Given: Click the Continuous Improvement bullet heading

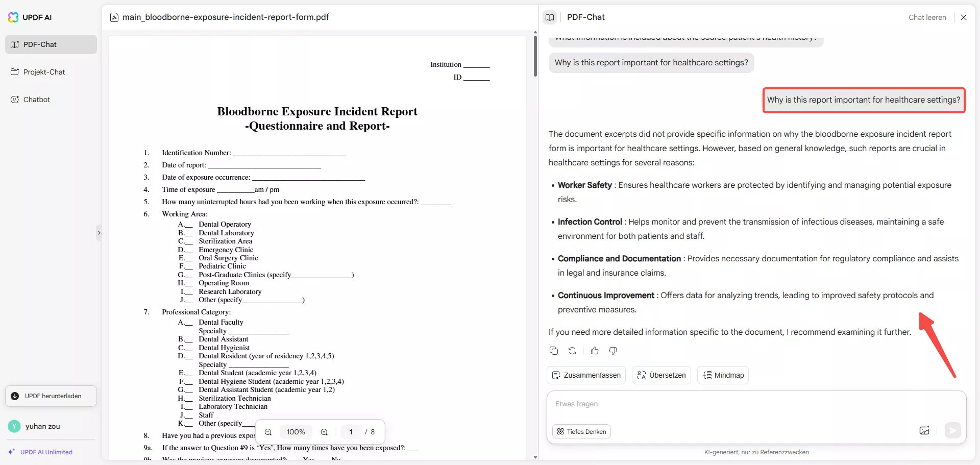Looking at the screenshot, I should pyautogui.click(x=606, y=296).
